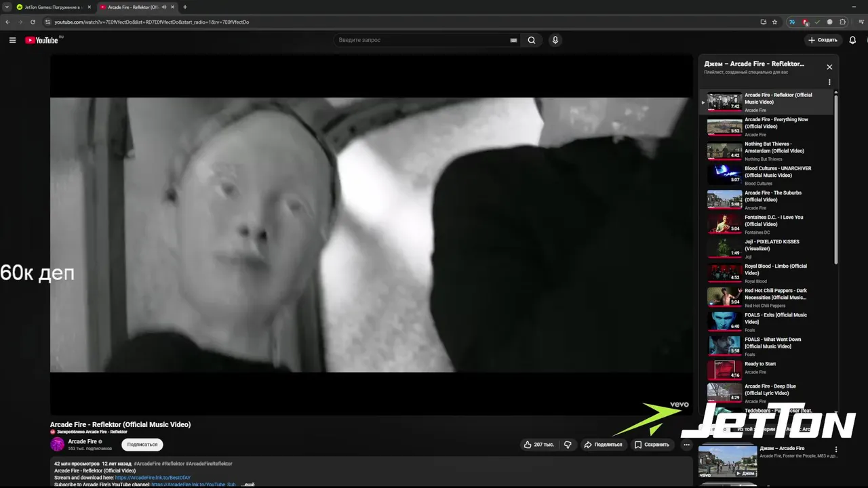The width and height of the screenshot is (868, 488).
Task: Click the video player to pause
Action: [x=372, y=235]
